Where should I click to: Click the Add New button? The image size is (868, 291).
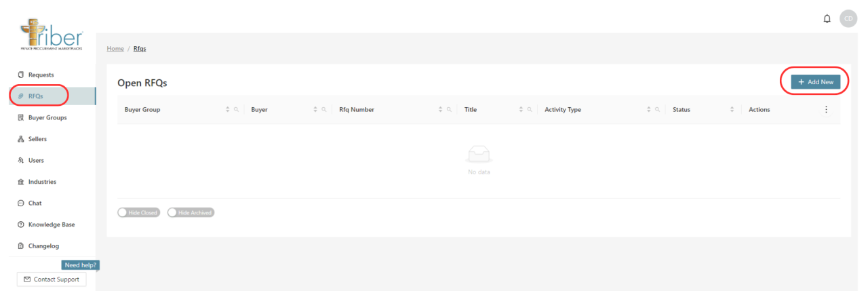(815, 81)
